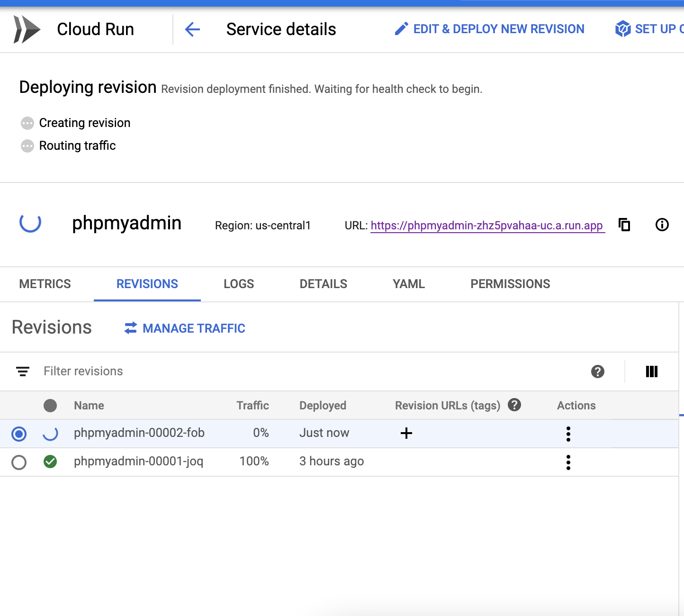Switch to the Details tab
The image size is (684, 616).
click(x=324, y=284)
